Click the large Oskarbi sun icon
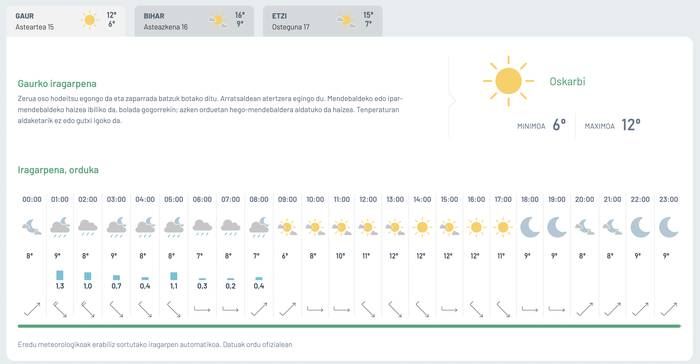The image size is (700, 364). (x=508, y=81)
